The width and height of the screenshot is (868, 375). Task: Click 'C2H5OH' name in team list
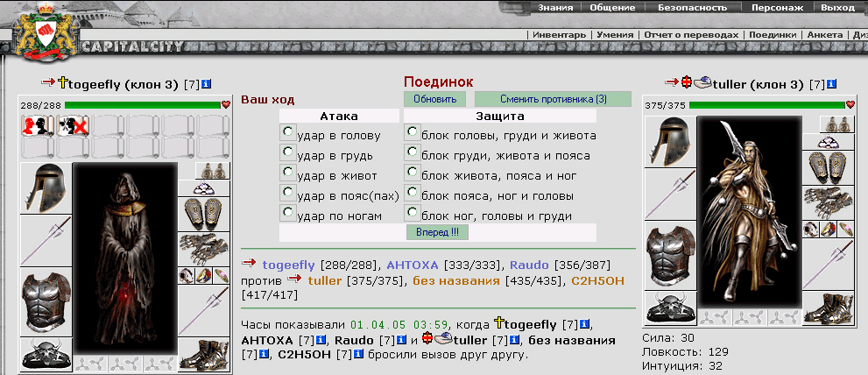(x=598, y=281)
